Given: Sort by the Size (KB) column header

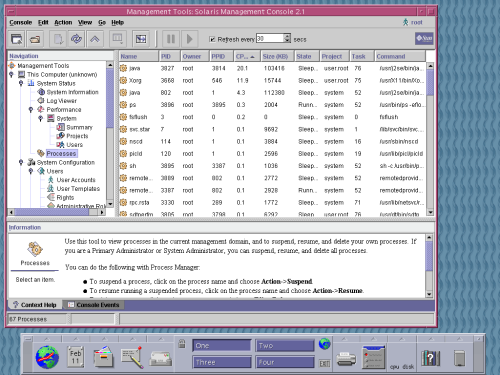Looking at the screenshot, I should pyautogui.click(x=277, y=56).
